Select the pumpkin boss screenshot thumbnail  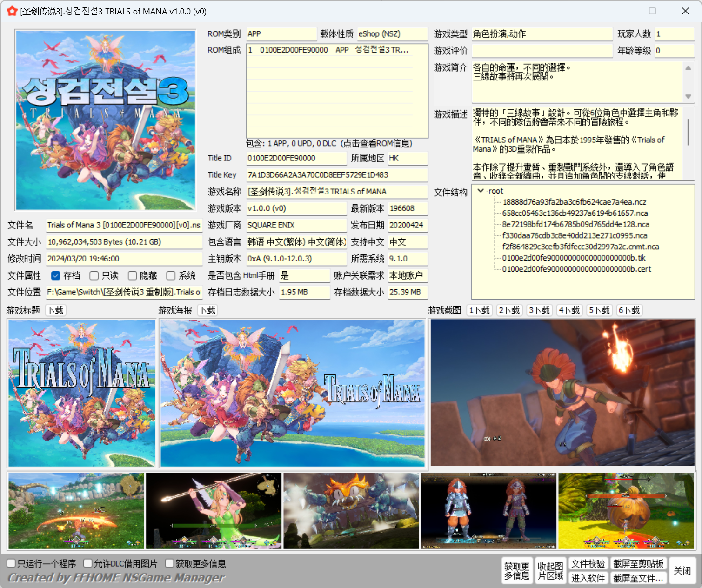coord(626,511)
